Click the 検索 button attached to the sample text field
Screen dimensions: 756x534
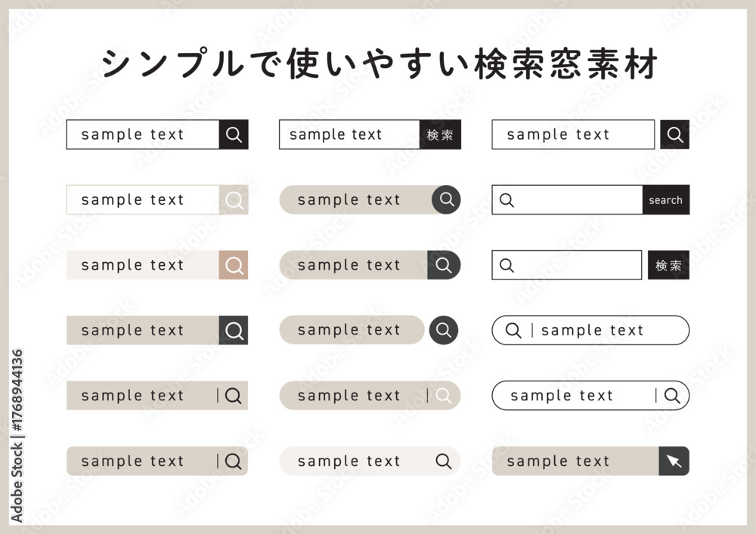[x=440, y=134]
